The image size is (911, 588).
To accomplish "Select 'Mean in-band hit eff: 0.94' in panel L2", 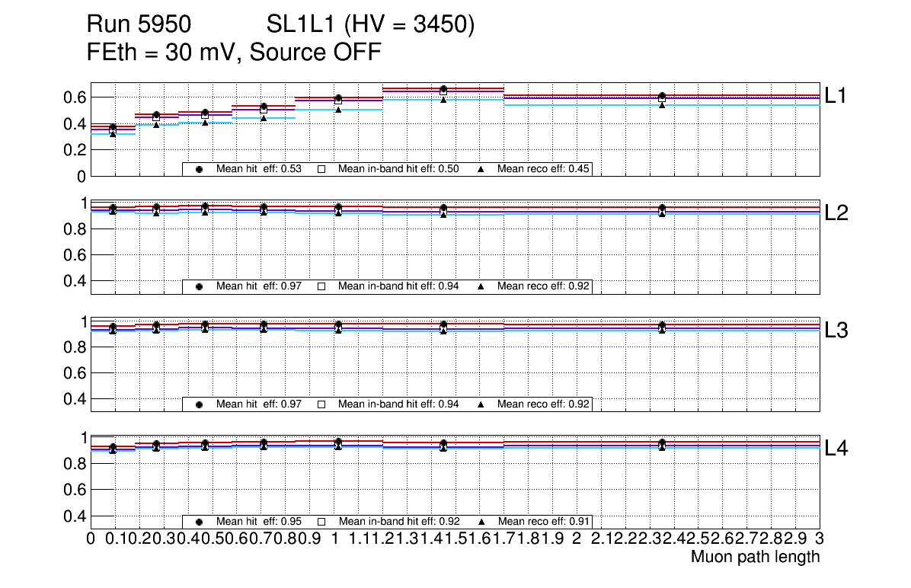I will tap(398, 286).
